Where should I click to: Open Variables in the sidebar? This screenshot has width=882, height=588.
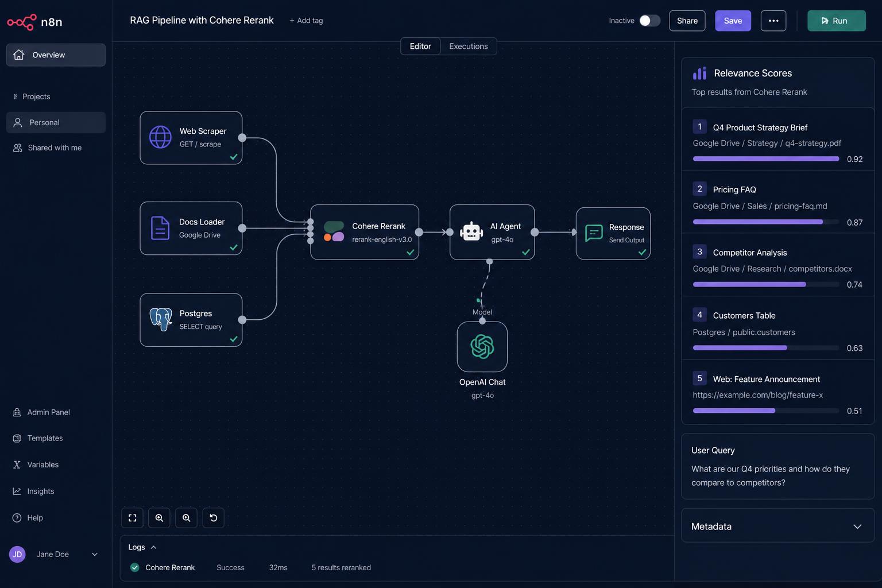point(43,465)
